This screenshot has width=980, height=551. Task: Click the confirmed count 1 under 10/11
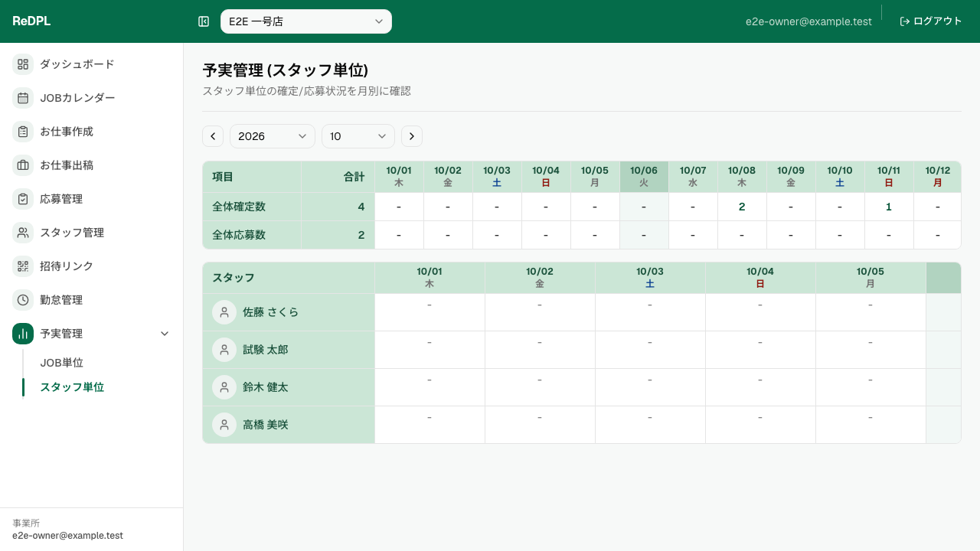(889, 207)
